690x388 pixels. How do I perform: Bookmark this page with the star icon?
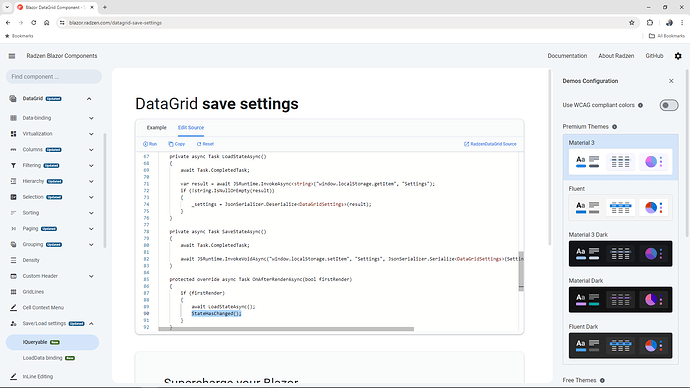[631, 23]
